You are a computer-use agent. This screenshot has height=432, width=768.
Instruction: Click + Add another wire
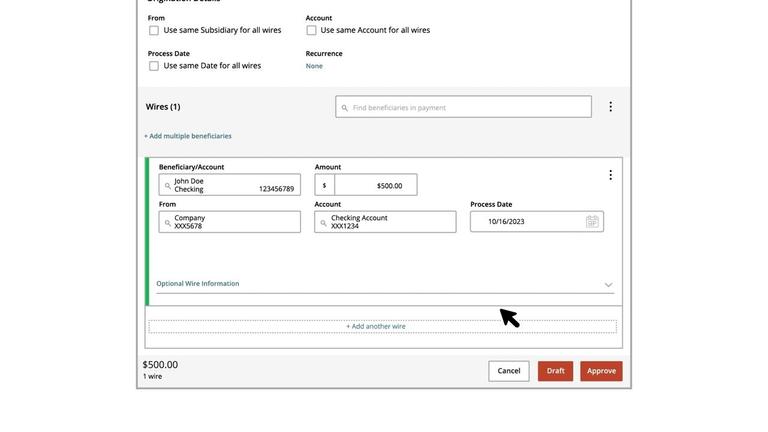(x=376, y=327)
